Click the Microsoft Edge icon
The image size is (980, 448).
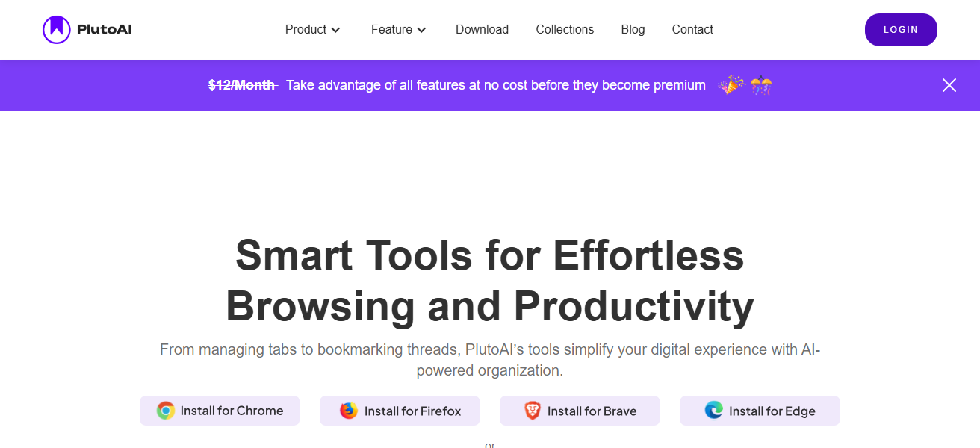[714, 411]
